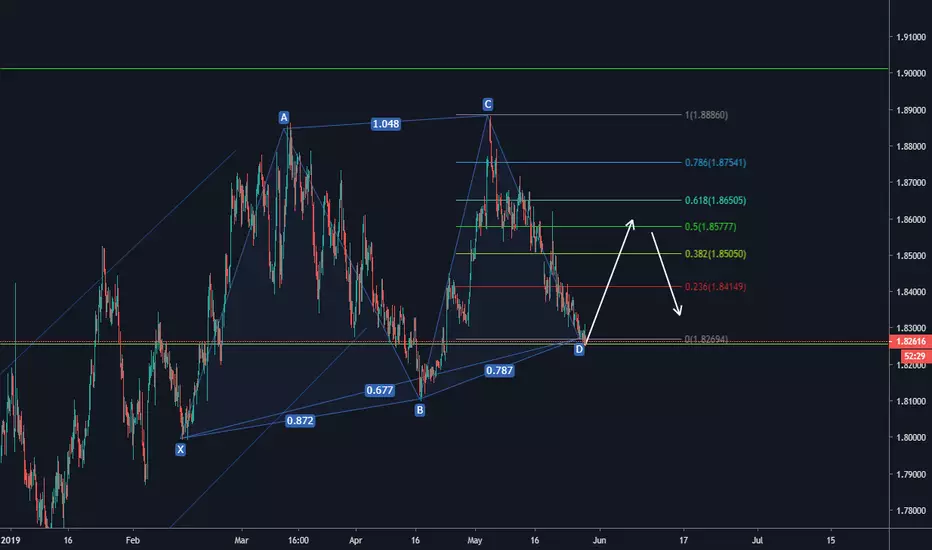Click Fibonacci level 0.618(1.86505) label
932x550 pixels.
click(715, 200)
